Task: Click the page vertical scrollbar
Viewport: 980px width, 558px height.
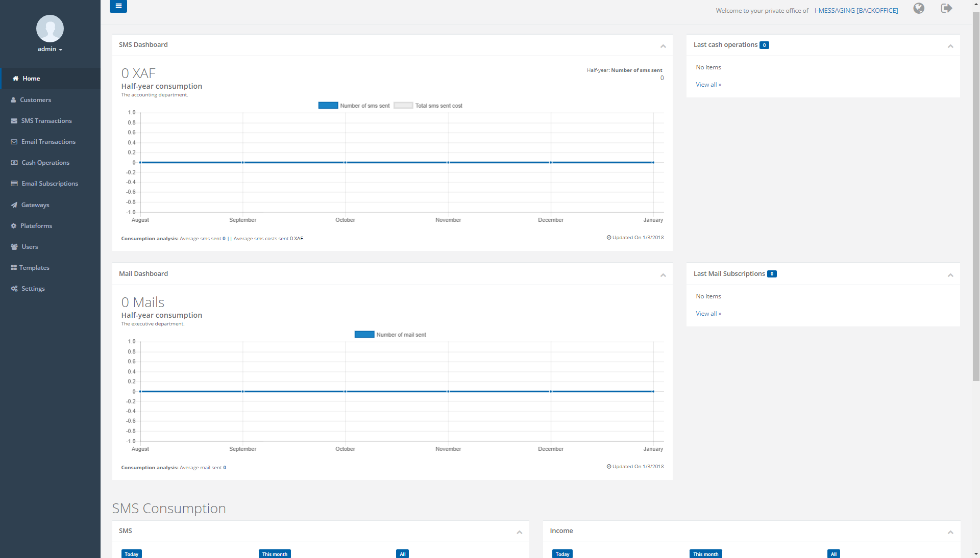Action: 975,204
